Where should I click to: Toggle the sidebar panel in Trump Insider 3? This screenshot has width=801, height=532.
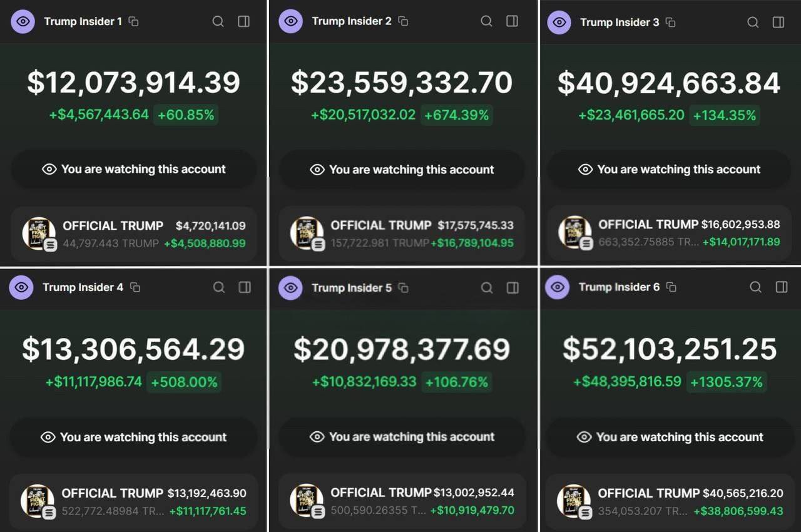pyautogui.click(x=778, y=22)
